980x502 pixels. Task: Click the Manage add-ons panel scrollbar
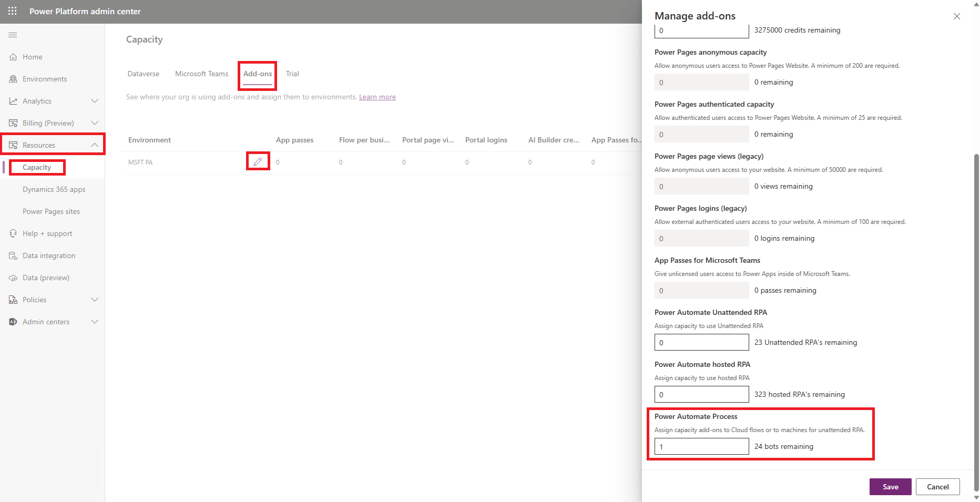pyautogui.click(x=976, y=315)
